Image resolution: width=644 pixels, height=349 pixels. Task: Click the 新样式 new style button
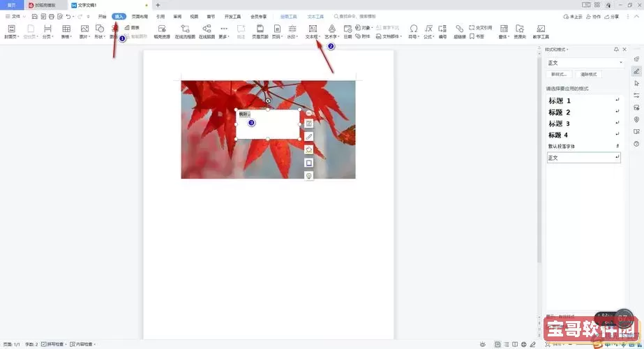tap(559, 75)
